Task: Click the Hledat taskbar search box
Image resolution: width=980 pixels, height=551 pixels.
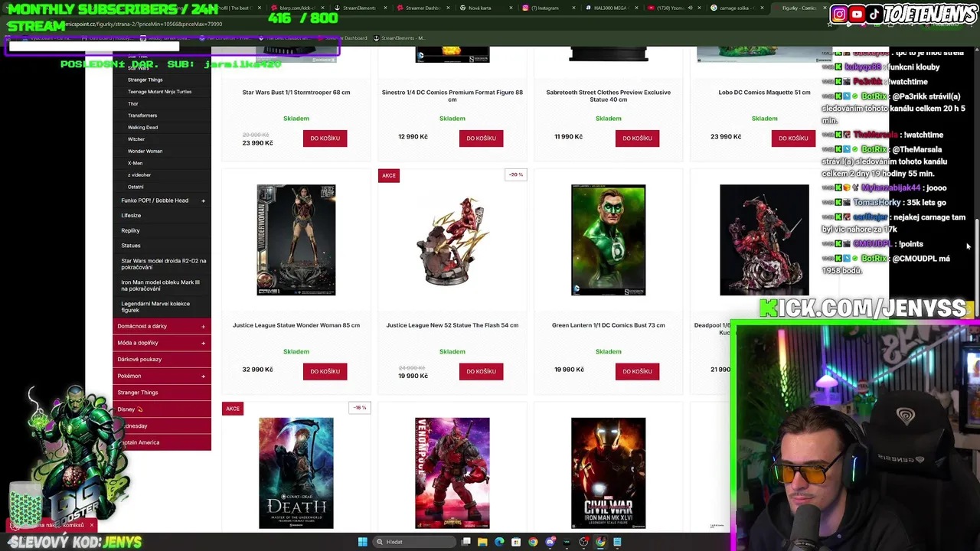Action: click(x=413, y=542)
